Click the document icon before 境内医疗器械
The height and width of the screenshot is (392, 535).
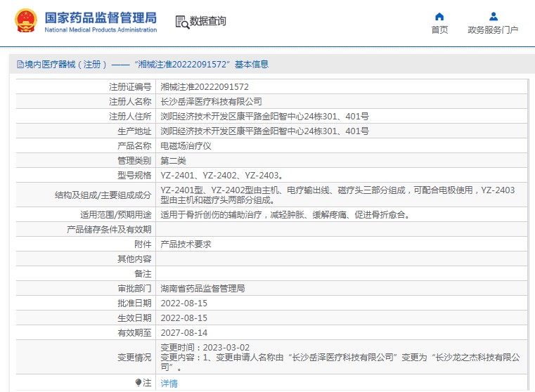(20, 64)
